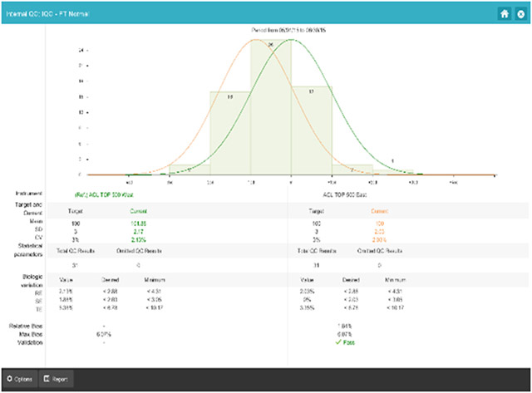Click the Statistical parameters row label

tap(28, 250)
